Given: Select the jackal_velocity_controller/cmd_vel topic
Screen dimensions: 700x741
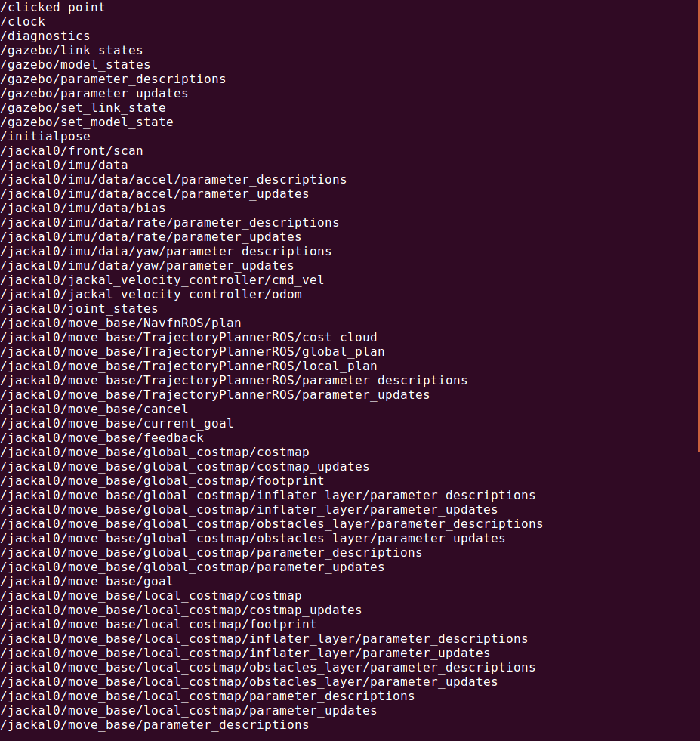Looking at the screenshot, I should [x=162, y=280].
